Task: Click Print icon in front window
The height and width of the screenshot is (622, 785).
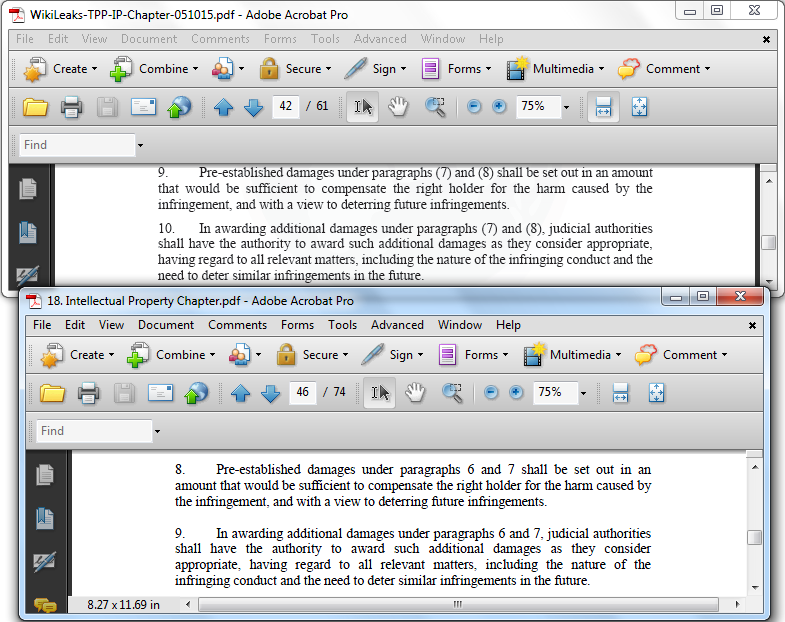Action: pos(88,393)
